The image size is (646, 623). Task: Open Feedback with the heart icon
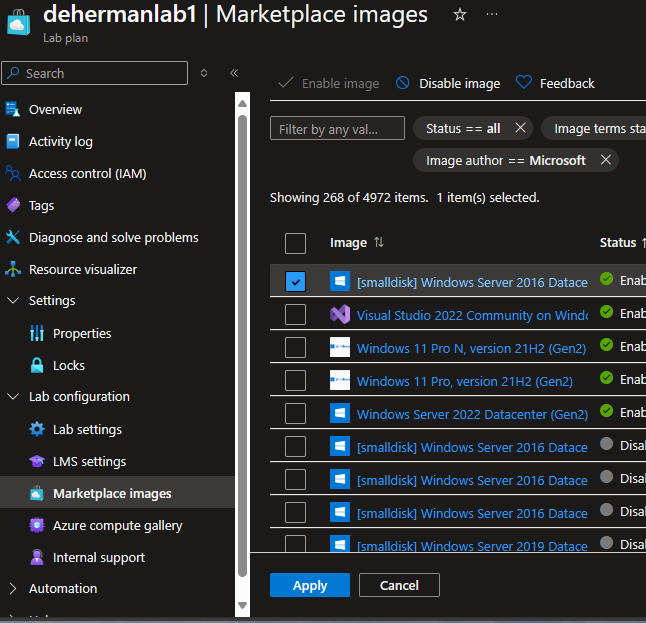[x=555, y=83]
